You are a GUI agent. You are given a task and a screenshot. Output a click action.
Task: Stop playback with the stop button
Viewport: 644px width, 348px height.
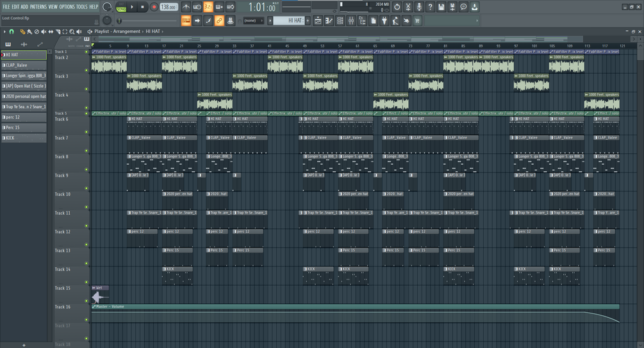(142, 7)
